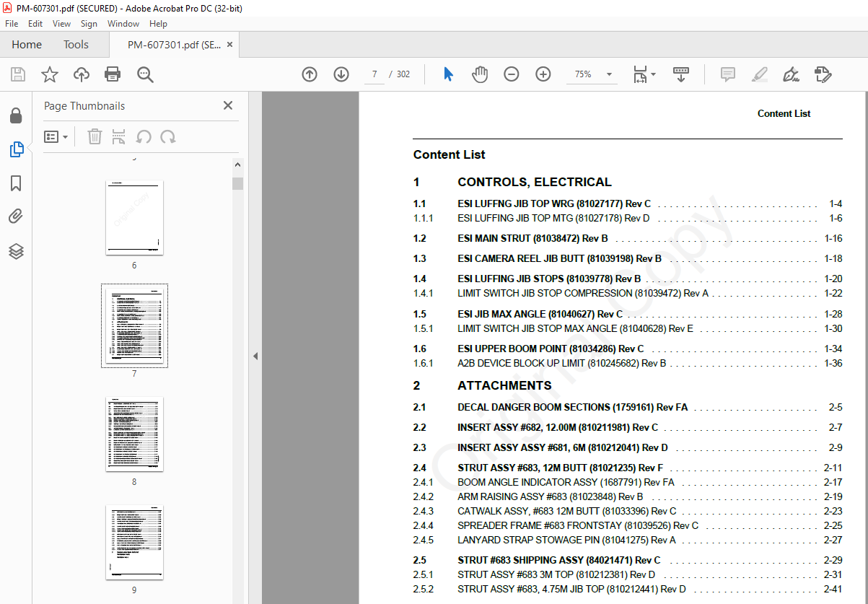Viewport: 868px width, 604px height.
Task: Select the PM-607301.pdf document tab
Action: pyautogui.click(x=173, y=45)
